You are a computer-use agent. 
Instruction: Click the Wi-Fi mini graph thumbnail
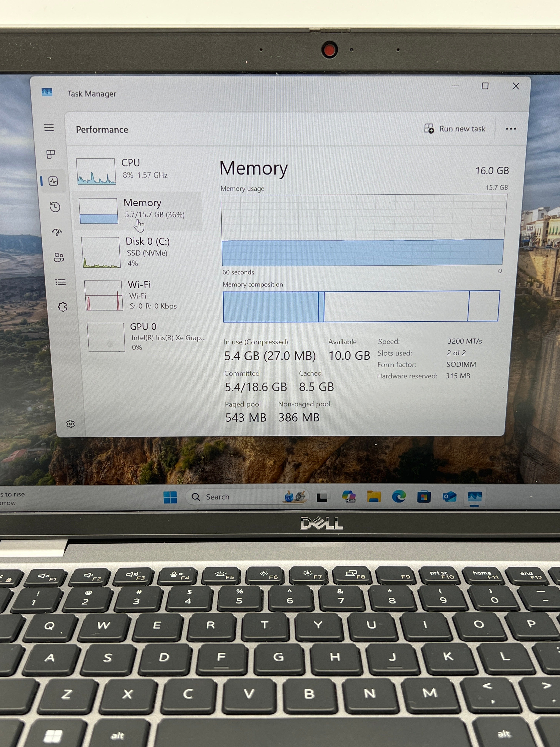pos(103,296)
